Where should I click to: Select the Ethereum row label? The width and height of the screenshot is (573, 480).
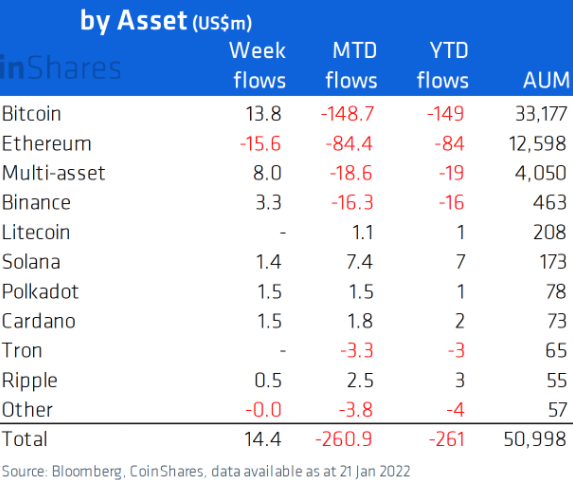[x=46, y=143]
